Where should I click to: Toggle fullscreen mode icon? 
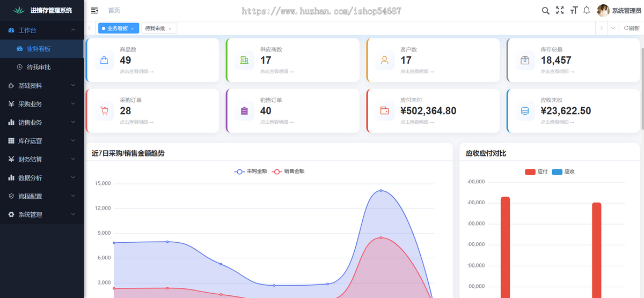(x=560, y=10)
